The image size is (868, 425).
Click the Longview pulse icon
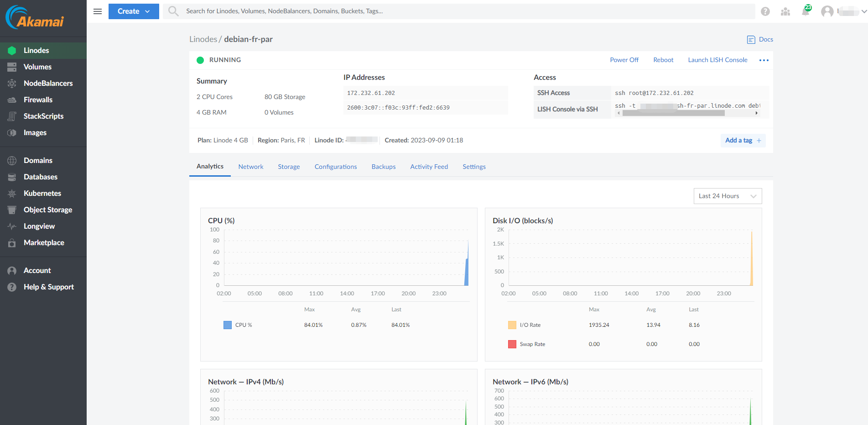pyautogui.click(x=12, y=226)
